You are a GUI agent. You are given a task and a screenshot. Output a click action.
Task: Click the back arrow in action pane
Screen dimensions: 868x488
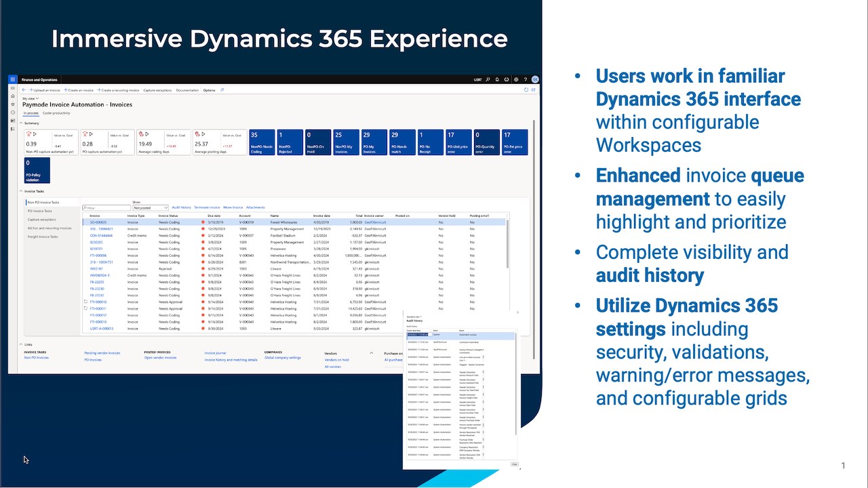[x=24, y=90]
